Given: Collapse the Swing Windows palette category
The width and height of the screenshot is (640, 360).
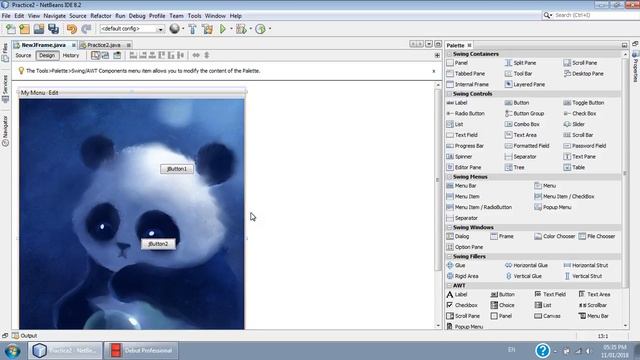Looking at the screenshot, I should 449,227.
